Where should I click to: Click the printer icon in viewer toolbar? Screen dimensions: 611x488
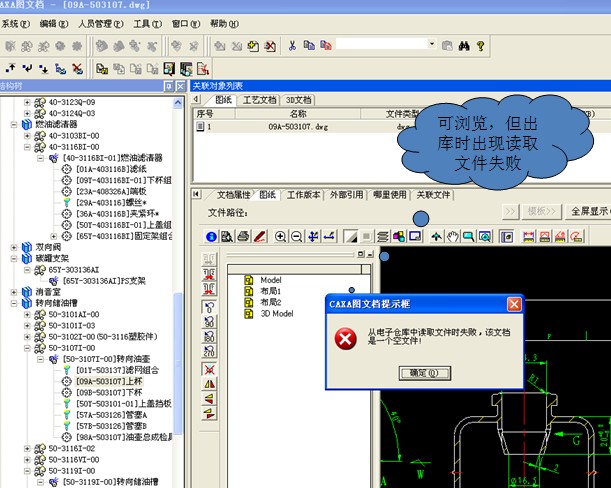pos(243,237)
